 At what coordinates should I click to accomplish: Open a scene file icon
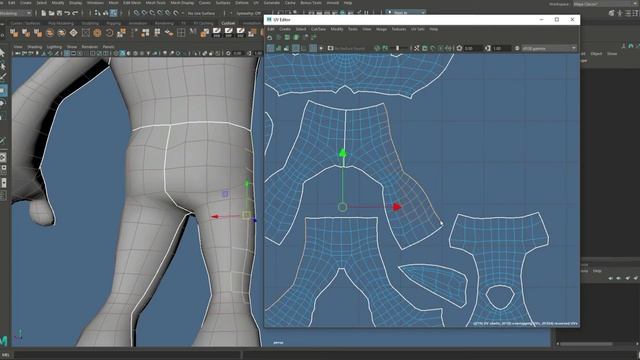(x=51, y=13)
